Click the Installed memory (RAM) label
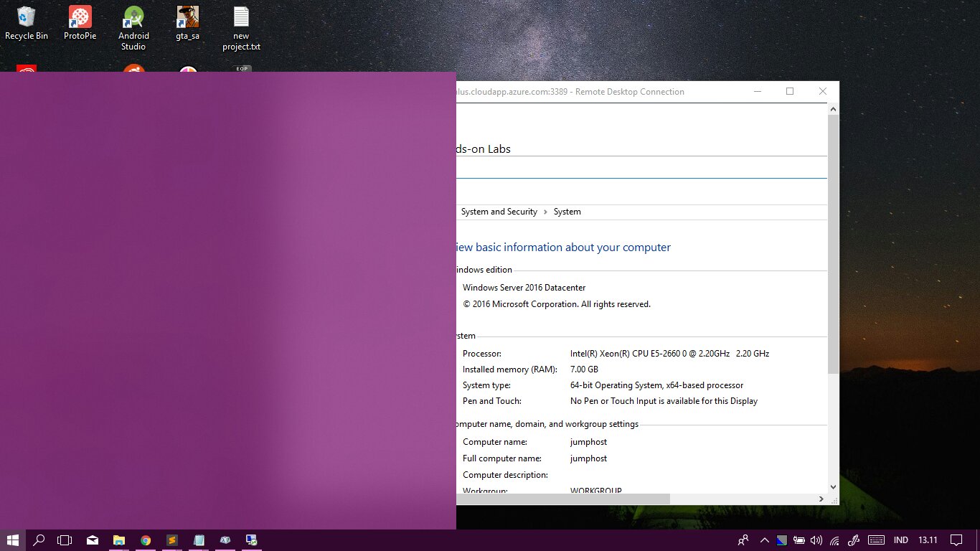The height and width of the screenshot is (551, 980). click(510, 369)
